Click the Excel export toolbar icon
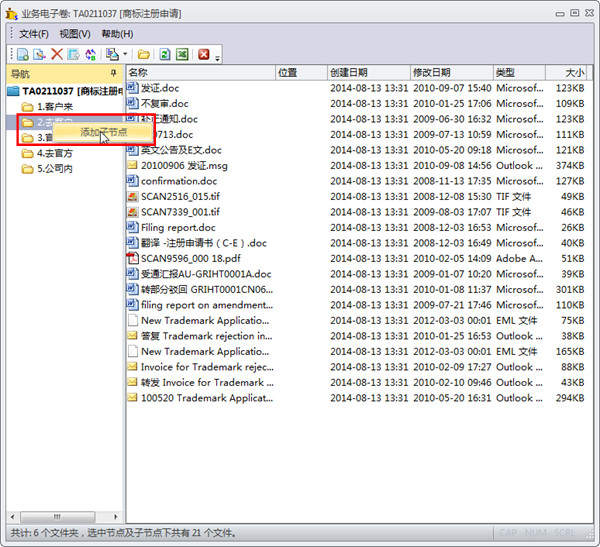Image resolution: width=600 pixels, height=547 pixels. pyautogui.click(x=182, y=54)
